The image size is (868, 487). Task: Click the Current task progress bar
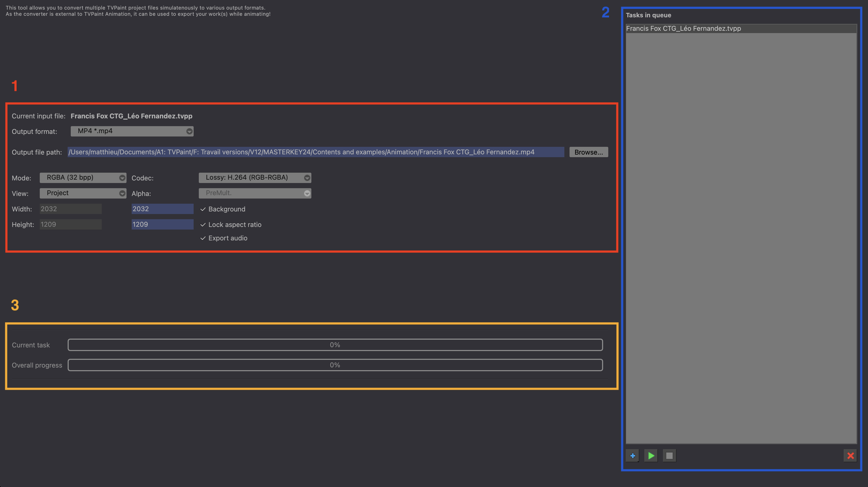coord(335,345)
